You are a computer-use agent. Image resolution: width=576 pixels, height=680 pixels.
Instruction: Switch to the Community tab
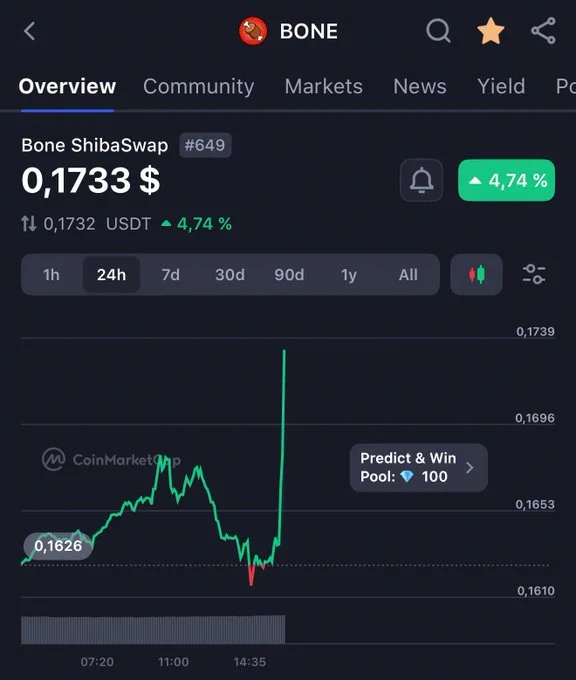pyautogui.click(x=199, y=87)
